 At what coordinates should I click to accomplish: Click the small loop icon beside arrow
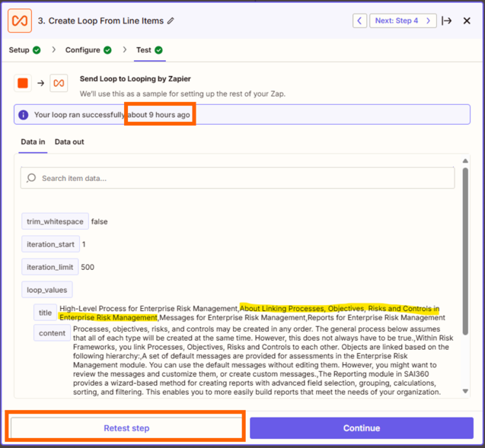point(59,83)
